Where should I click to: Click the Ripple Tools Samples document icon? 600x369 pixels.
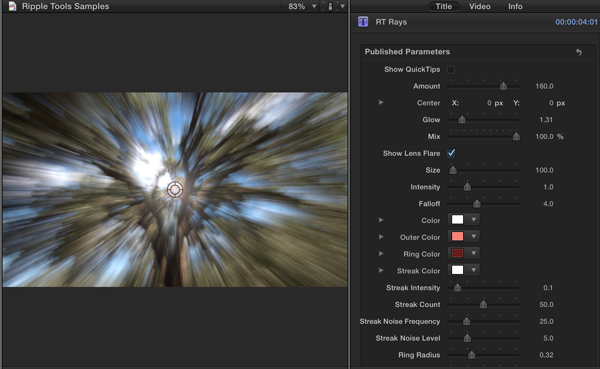point(12,6)
